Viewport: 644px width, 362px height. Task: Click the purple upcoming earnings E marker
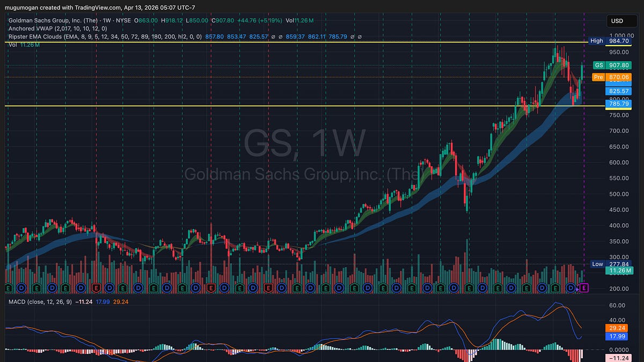[x=585, y=288]
